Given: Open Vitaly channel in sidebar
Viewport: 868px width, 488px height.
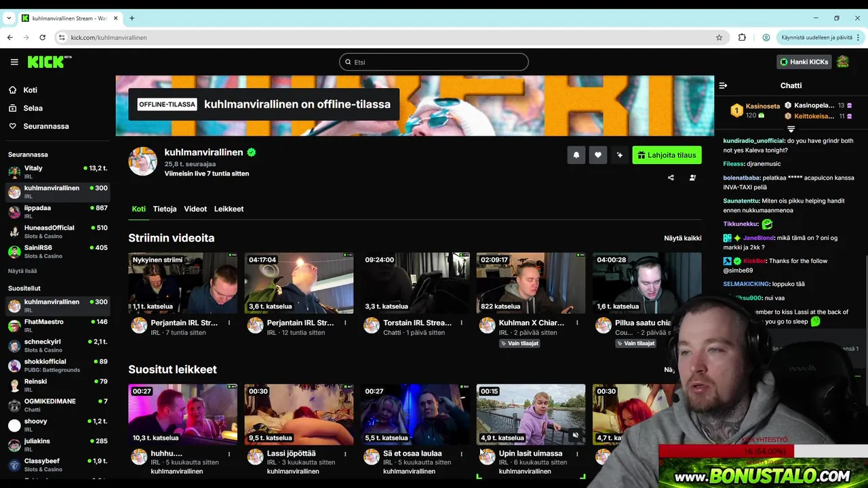Looking at the screenshot, I should tap(58, 171).
